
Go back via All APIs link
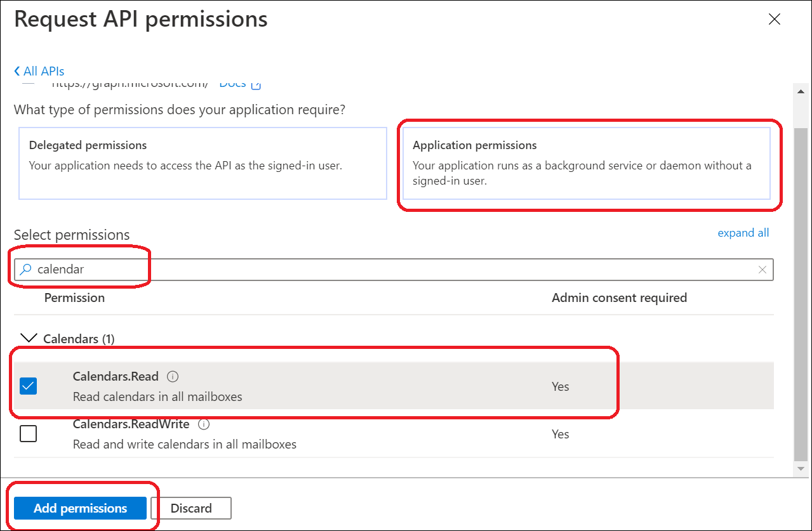pyautogui.click(x=44, y=71)
